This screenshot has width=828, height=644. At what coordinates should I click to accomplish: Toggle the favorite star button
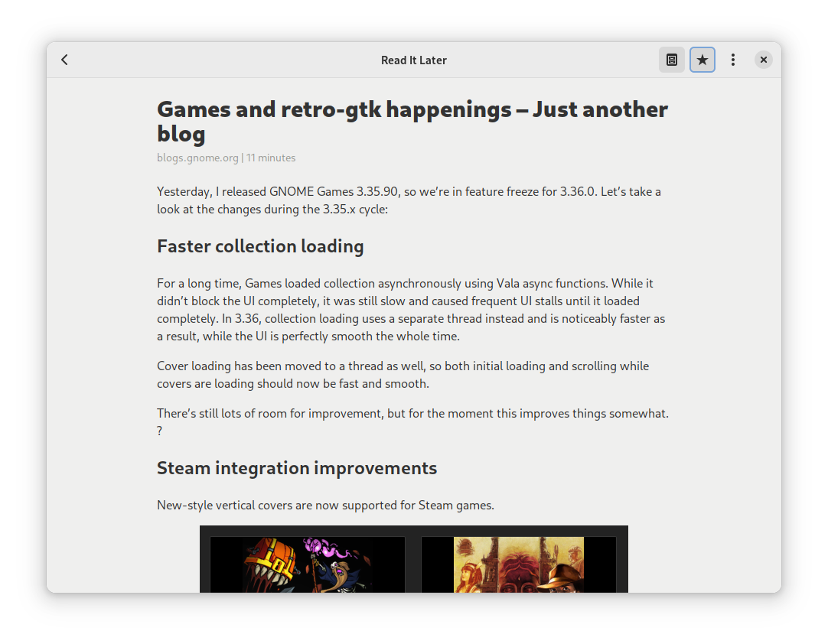(702, 60)
